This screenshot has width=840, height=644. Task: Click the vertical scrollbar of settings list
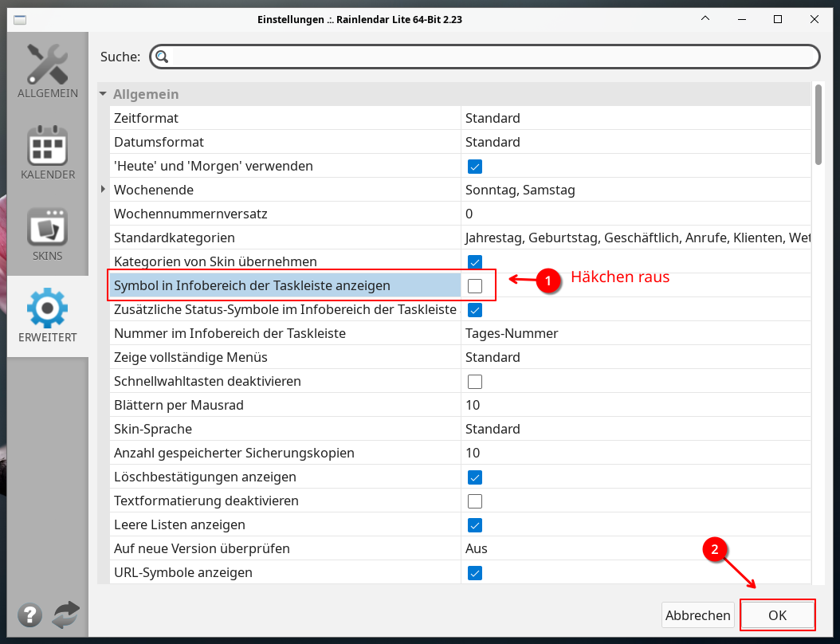[818, 319]
